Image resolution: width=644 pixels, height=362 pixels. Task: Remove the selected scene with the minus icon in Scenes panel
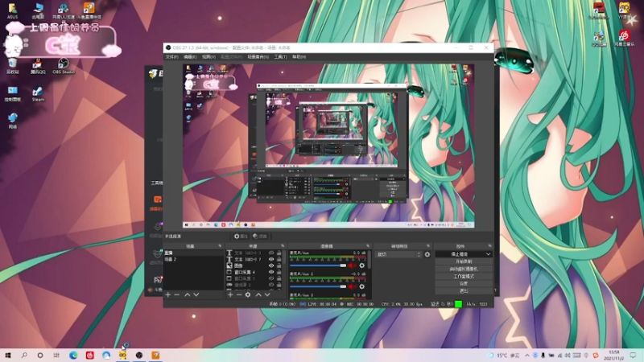(176, 294)
